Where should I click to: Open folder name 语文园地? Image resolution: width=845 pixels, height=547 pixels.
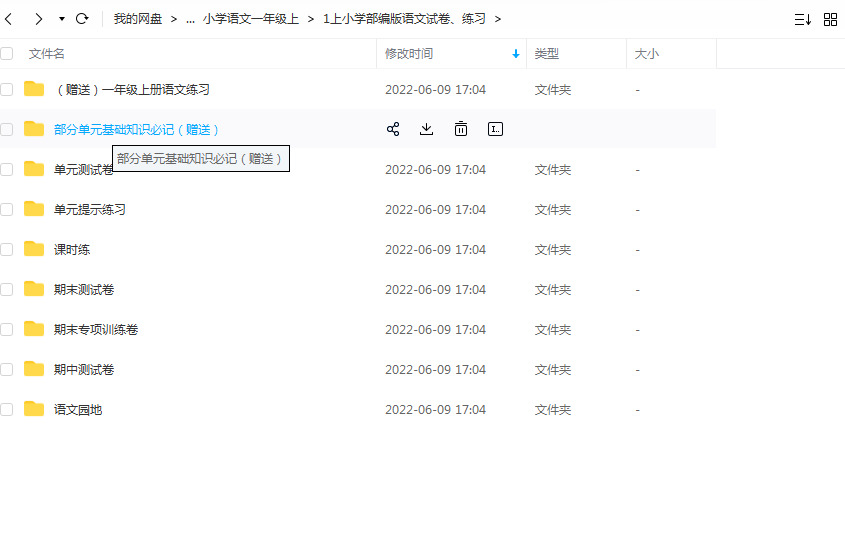[x=78, y=410]
